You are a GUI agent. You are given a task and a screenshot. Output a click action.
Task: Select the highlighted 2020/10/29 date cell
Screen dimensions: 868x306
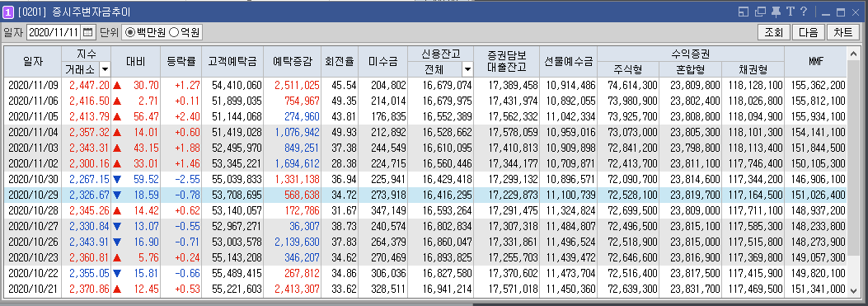coord(33,195)
